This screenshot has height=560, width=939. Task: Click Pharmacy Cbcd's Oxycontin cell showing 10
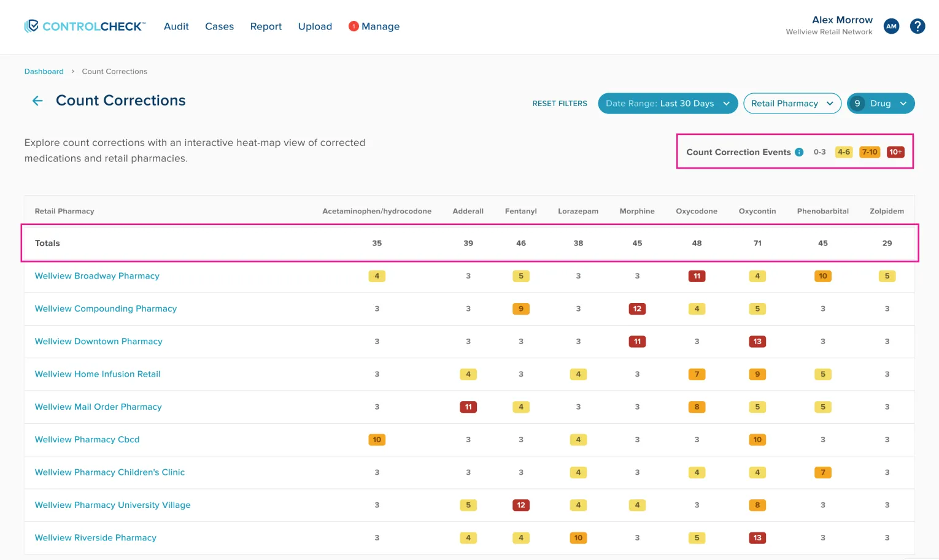(x=757, y=440)
